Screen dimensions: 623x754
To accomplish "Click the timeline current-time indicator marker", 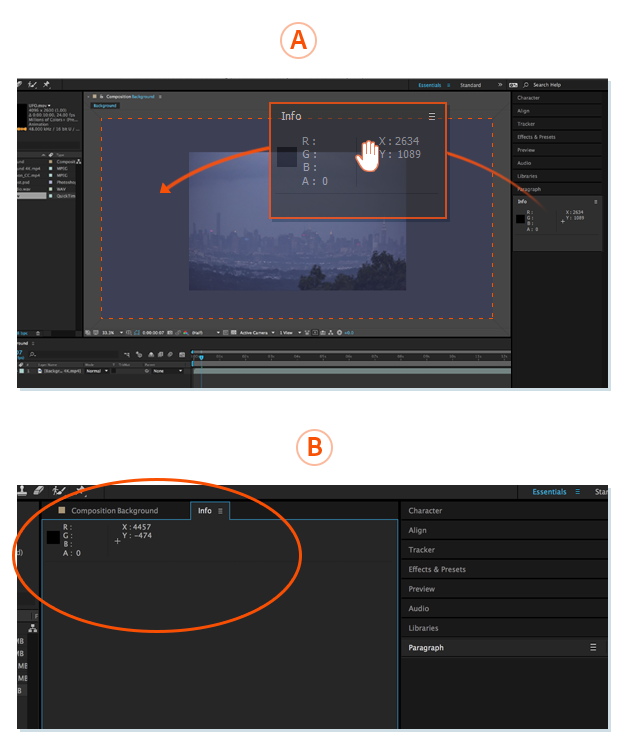I will click(x=200, y=356).
